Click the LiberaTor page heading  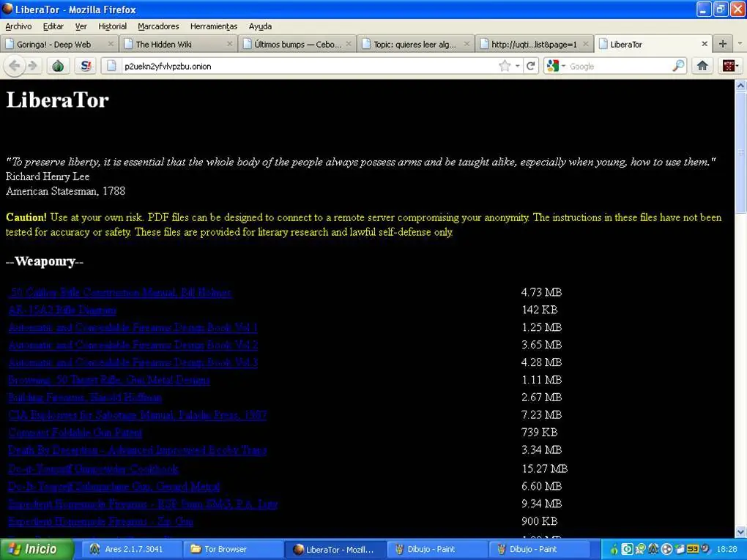tap(58, 100)
